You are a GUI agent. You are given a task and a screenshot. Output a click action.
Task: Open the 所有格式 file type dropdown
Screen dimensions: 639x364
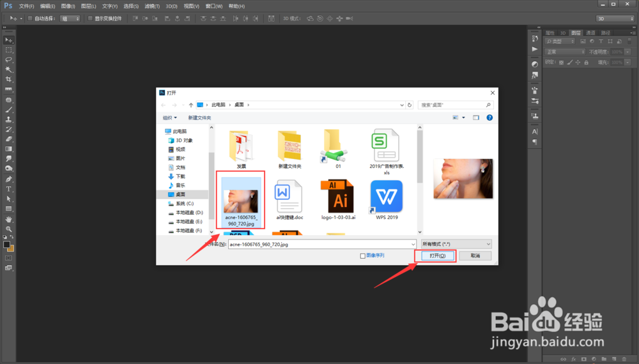(x=456, y=245)
